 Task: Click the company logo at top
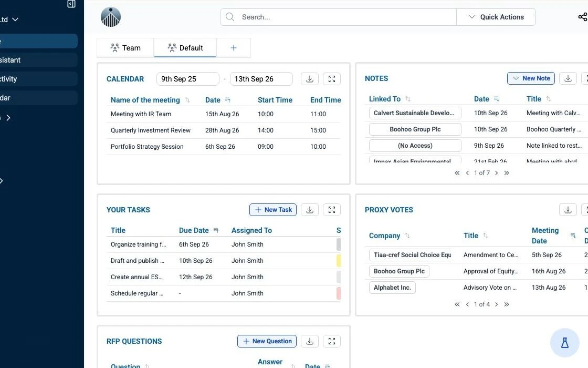[x=111, y=17]
